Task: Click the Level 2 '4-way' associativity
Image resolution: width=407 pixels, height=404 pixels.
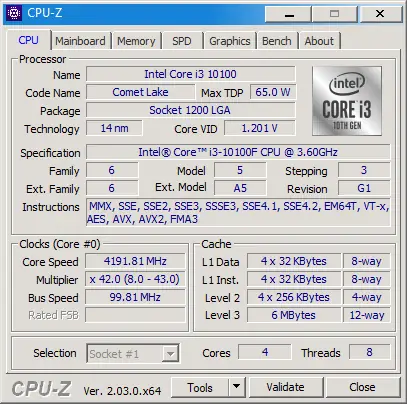Action: tap(366, 297)
